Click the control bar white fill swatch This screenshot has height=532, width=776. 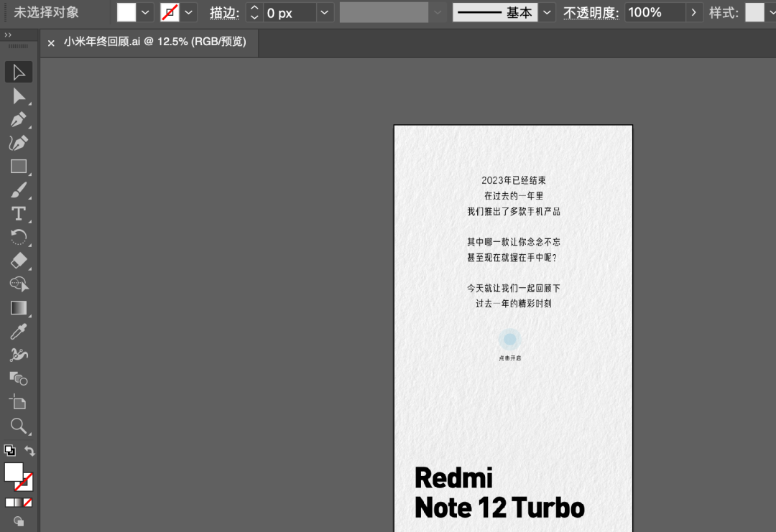coord(126,12)
